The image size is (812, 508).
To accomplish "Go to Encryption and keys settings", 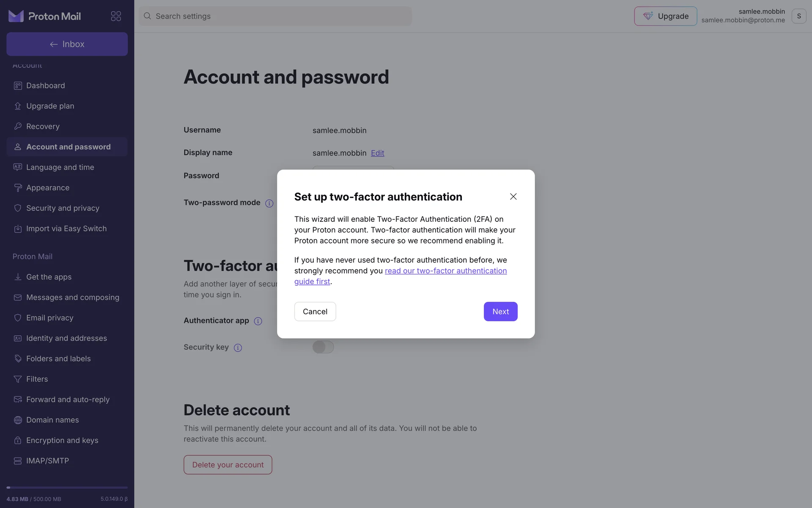I will (x=62, y=440).
